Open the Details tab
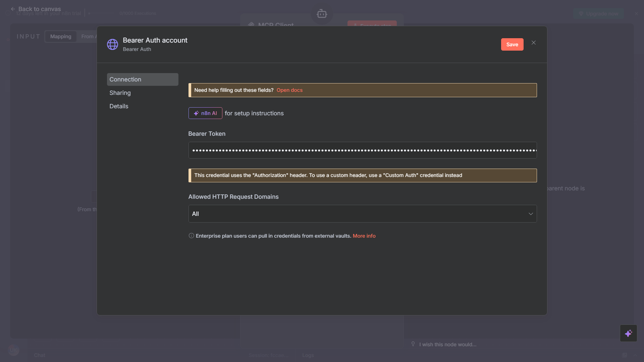This screenshot has width=644, height=362. click(119, 106)
